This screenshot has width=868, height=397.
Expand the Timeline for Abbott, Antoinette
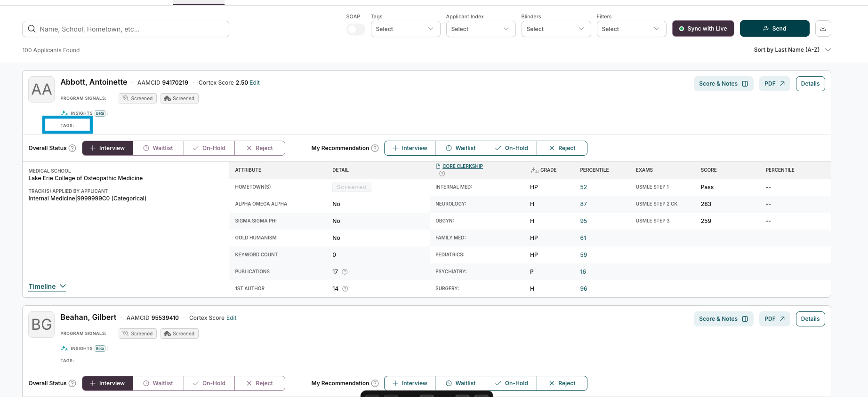(x=47, y=286)
